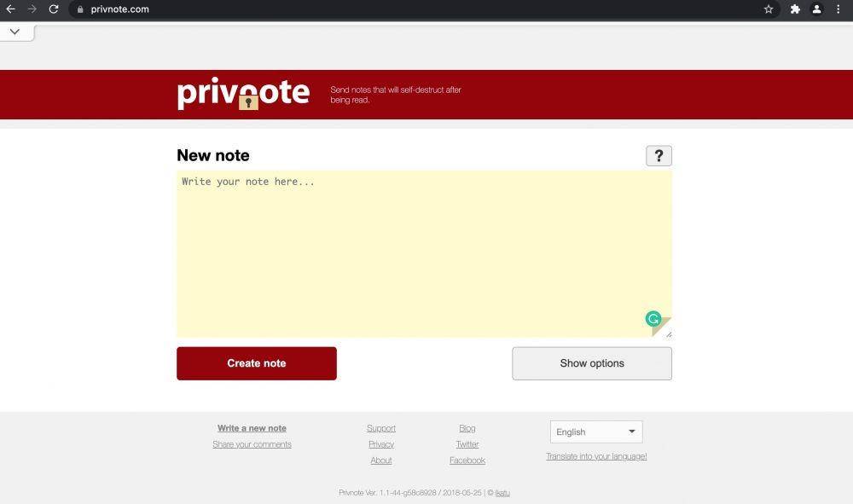Click the browser back arrow
The width and height of the screenshot is (853, 504).
pyautogui.click(x=10, y=9)
